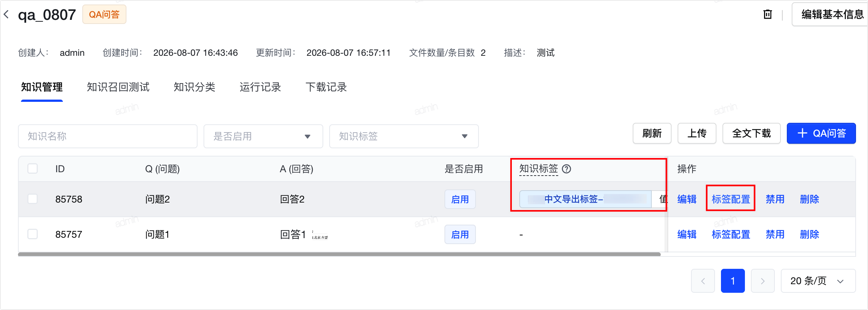Click the 全文下载 button
This screenshot has width=868, height=310.
[x=752, y=133]
